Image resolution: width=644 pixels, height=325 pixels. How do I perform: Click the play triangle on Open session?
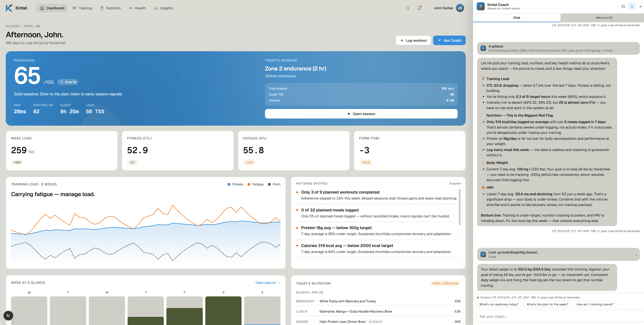pyautogui.click(x=349, y=114)
